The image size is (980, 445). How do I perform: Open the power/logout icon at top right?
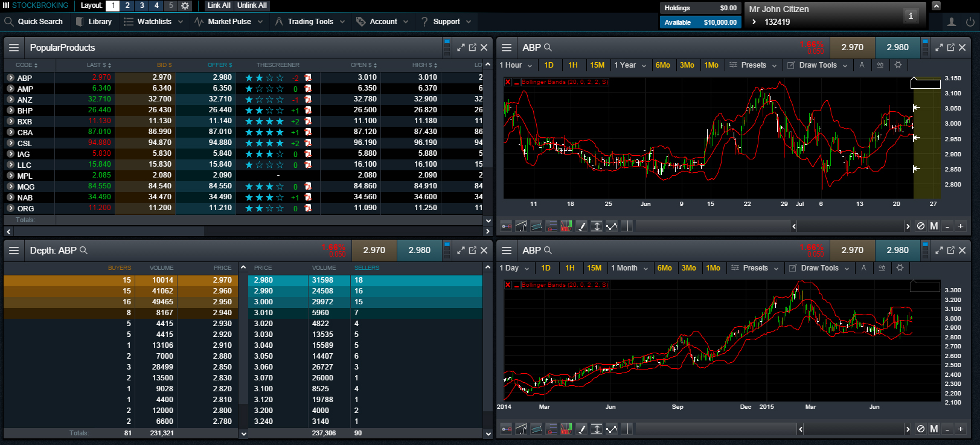[970, 22]
